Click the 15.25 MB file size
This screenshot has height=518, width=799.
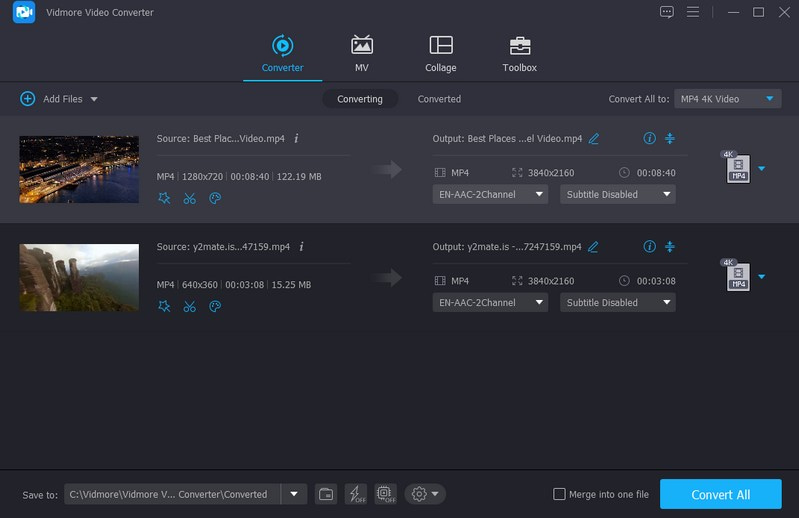(x=291, y=285)
